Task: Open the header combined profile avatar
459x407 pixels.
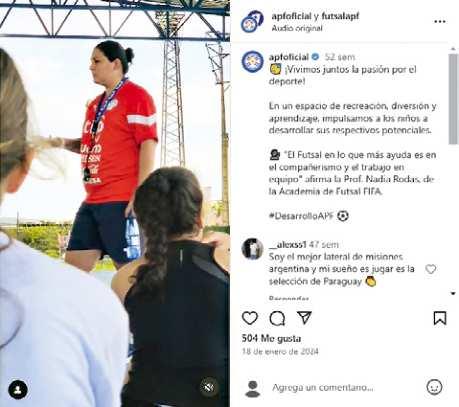Action: point(252,22)
